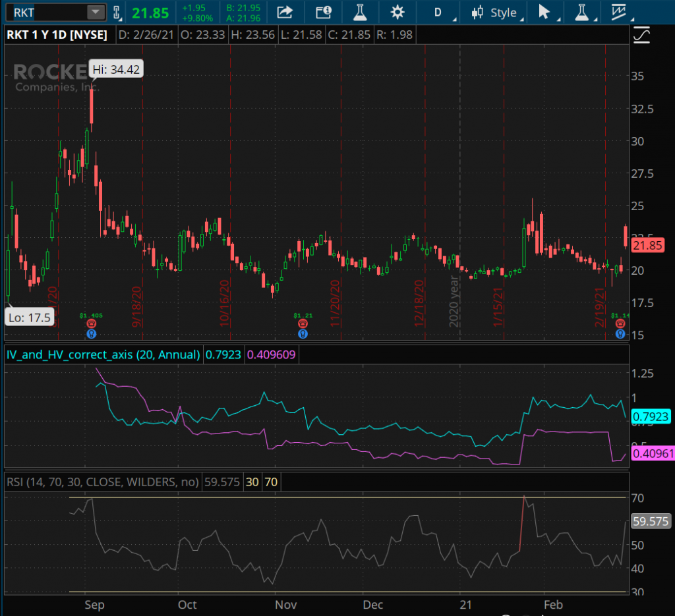The width and height of the screenshot is (675, 616).
Task: Click the 0.409609 magenta header value
Action: pyautogui.click(x=271, y=354)
